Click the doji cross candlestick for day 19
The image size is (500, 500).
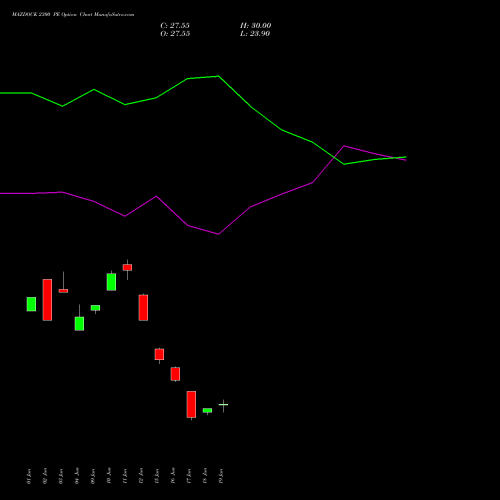pos(223,405)
